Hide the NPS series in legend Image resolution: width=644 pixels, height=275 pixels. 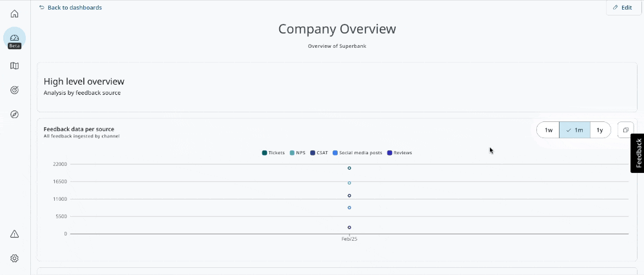click(x=297, y=153)
